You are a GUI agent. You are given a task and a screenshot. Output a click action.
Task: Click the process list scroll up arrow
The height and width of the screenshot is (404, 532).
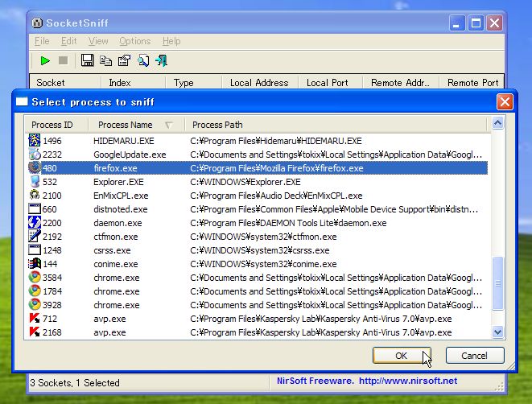point(497,123)
